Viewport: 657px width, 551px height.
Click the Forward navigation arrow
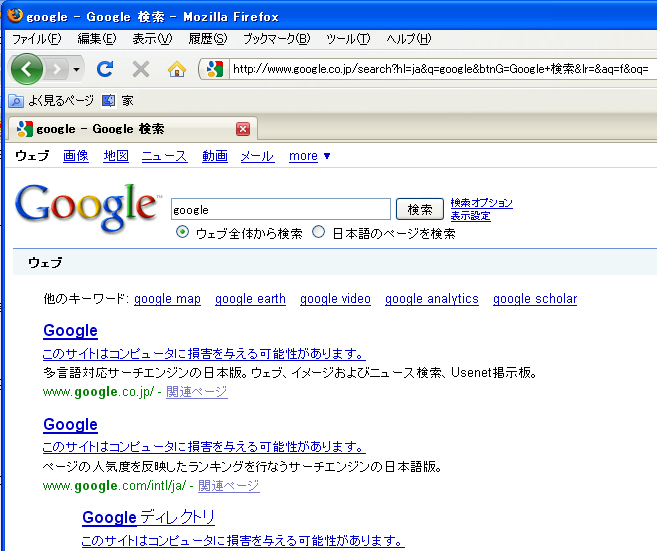[57, 69]
